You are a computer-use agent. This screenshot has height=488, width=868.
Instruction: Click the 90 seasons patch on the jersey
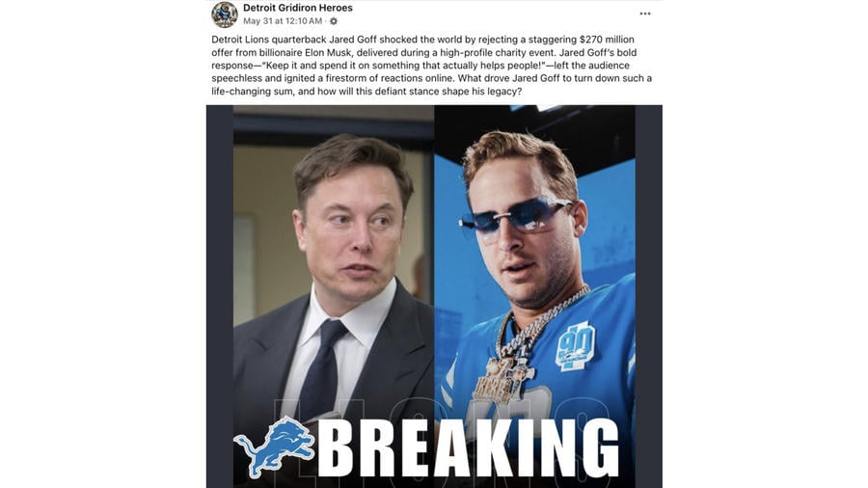point(576,346)
